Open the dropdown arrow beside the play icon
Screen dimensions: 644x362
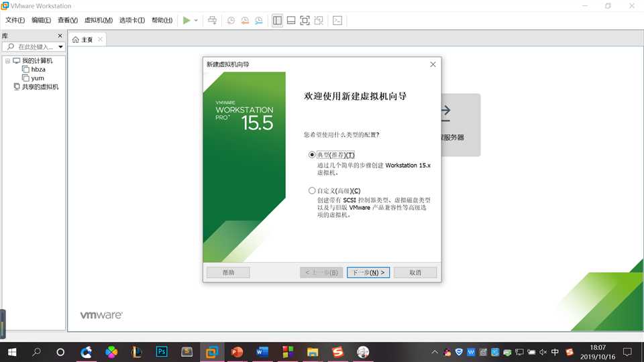tap(196, 20)
